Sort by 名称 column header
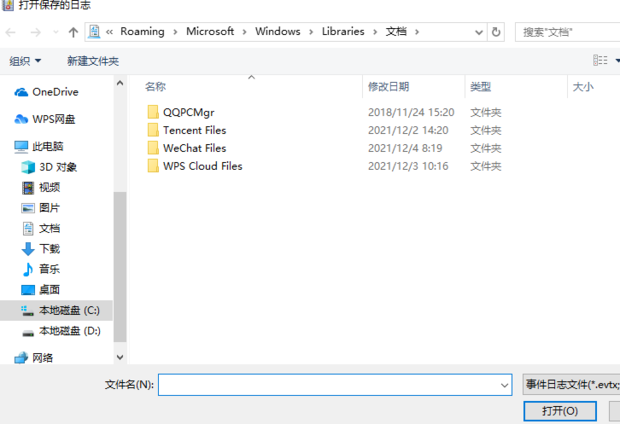 pyautogui.click(x=155, y=87)
